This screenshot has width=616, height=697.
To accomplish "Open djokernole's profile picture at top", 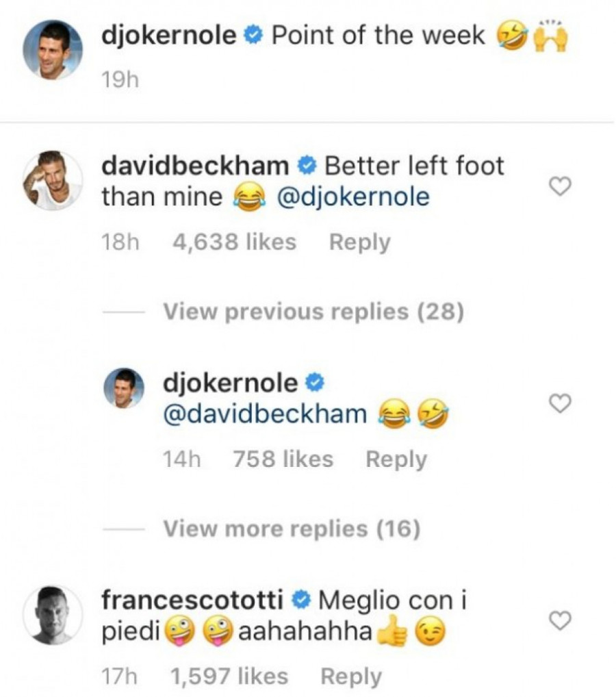I will click(x=53, y=50).
